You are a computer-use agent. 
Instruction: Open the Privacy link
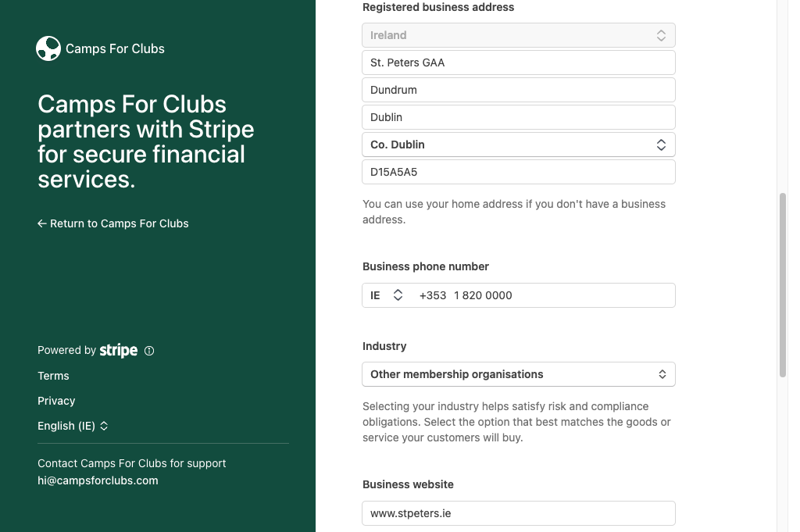click(56, 401)
